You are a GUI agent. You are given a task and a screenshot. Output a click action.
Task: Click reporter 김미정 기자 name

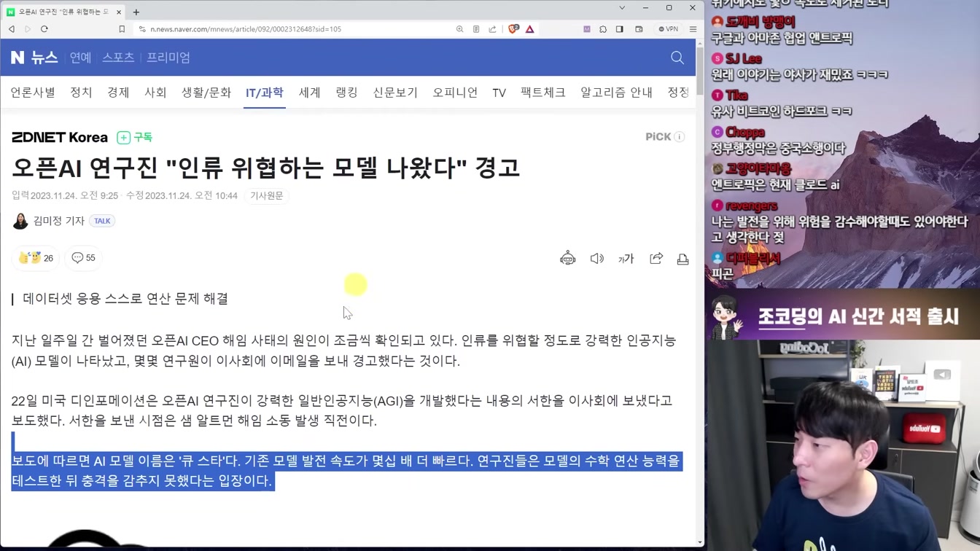[59, 221]
